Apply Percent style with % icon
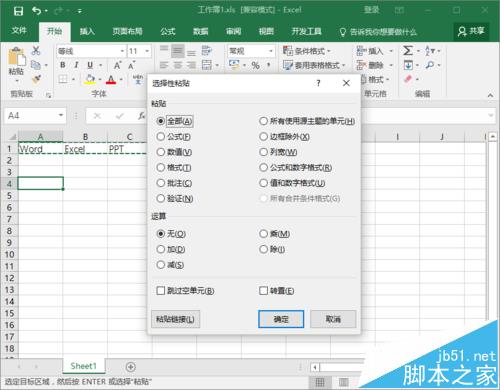Screen dimensions: 500x390 [x=256, y=65]
